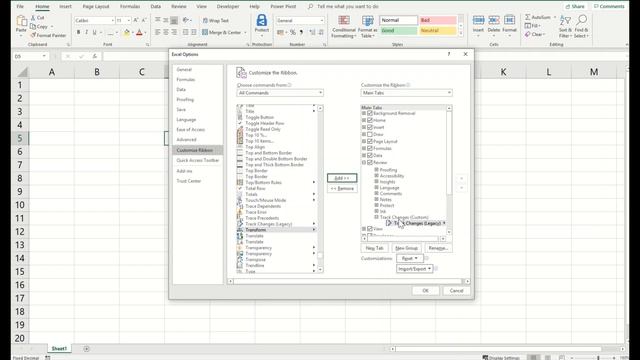Click the AutoSum sigma icon
Screen dimensions: 640x360
point(528,17)
